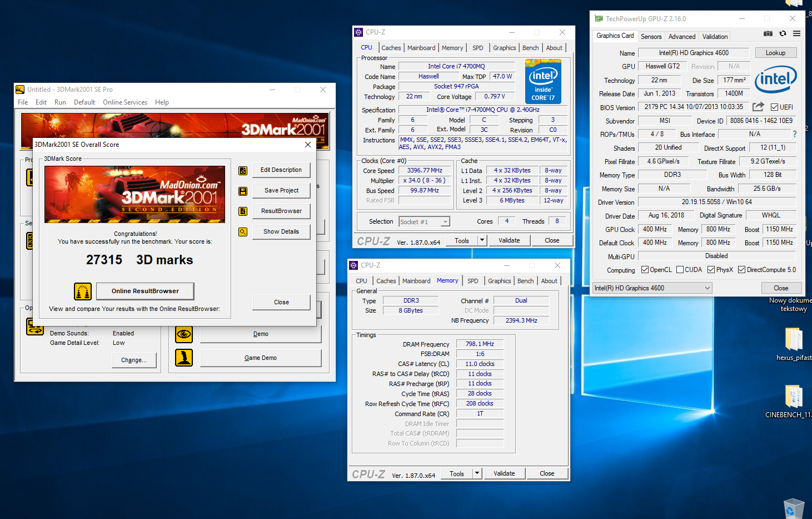The width and height of the screenshot is (812, 519).
Task: Switch to Bench tab in CPU-Z CPU window
Action: tap(531, 48)
